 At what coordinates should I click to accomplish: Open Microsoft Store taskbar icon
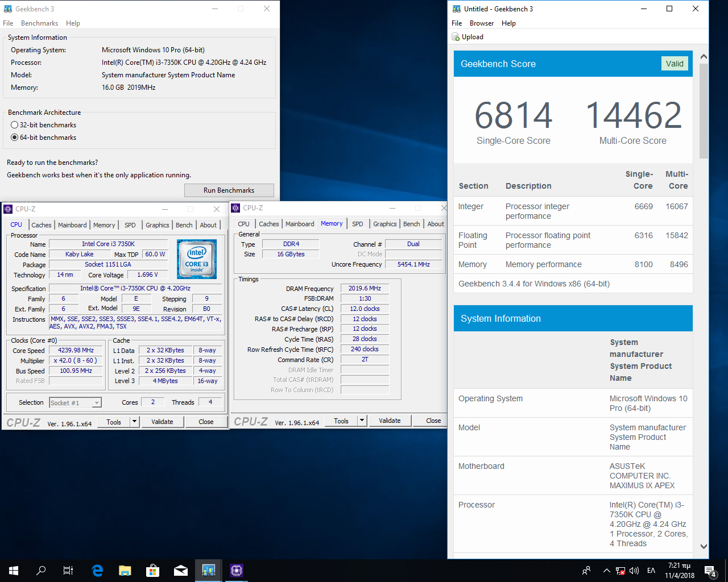[152, 570]
